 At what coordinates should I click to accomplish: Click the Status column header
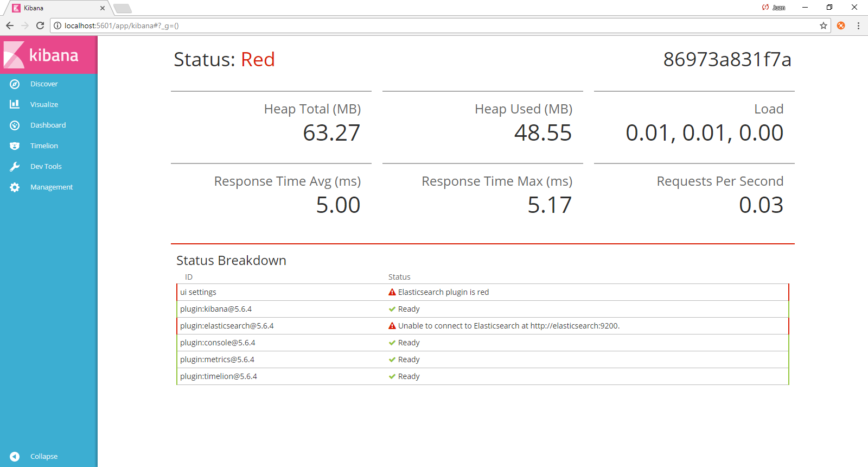coord(399,277)
